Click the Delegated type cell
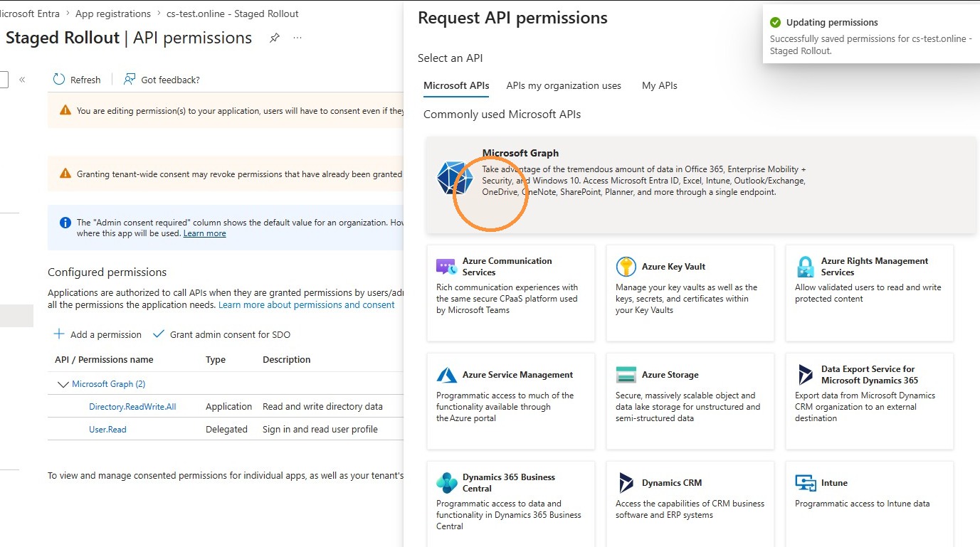Screen dimensions: 980x547 coord(227,430)
